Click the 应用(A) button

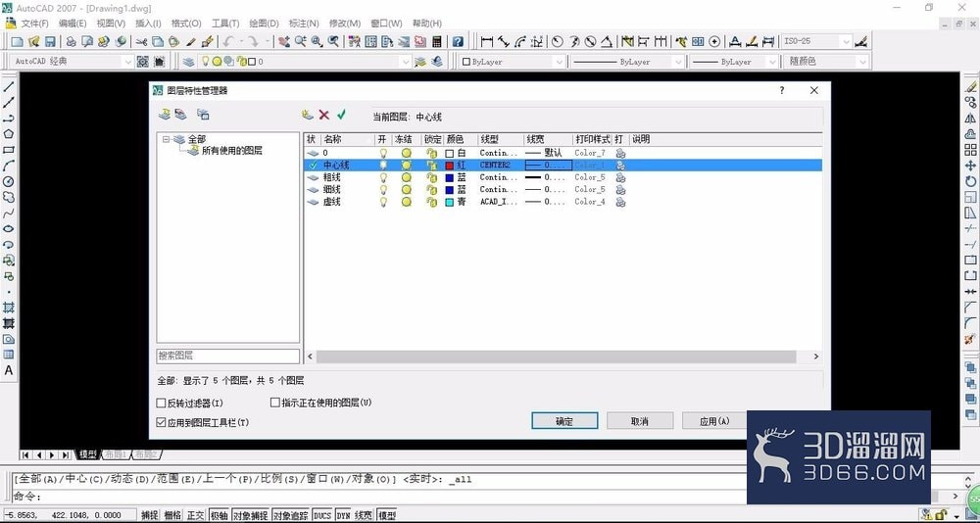[x=714, y=421]
